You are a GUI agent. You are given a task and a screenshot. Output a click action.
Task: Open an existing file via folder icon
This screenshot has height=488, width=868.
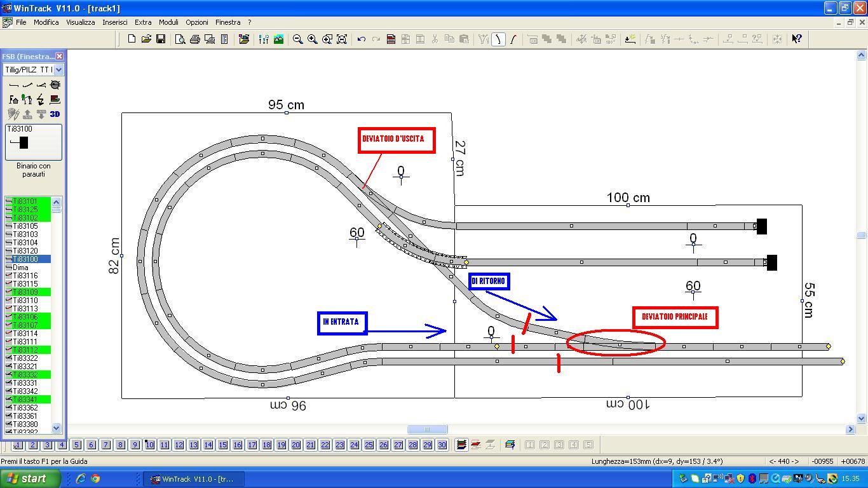tap(146, 39)
